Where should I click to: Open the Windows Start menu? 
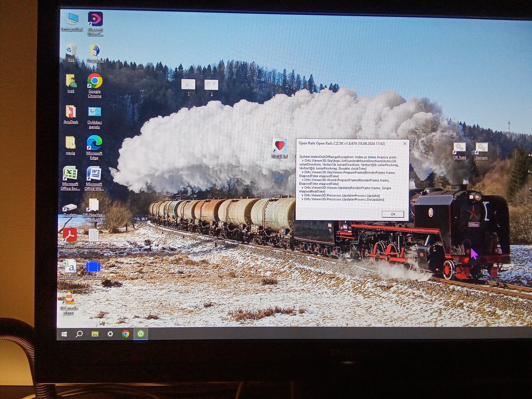[x=64, y=334]
